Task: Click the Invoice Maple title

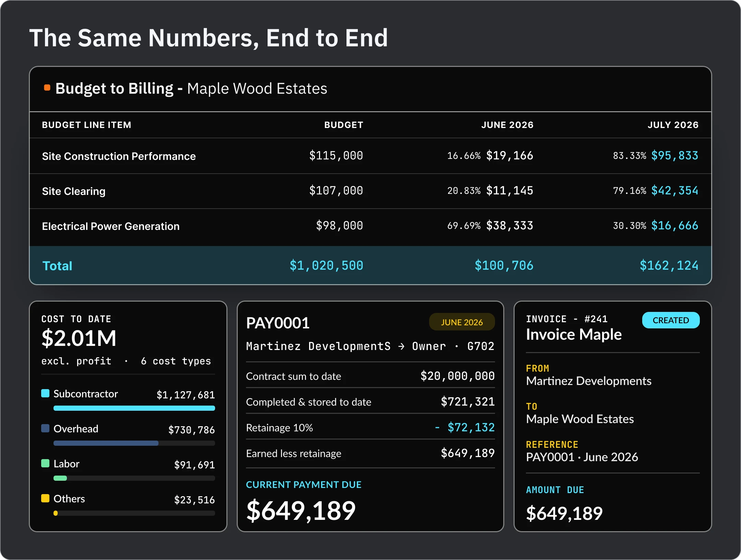Action: click(x=574, y=335)
